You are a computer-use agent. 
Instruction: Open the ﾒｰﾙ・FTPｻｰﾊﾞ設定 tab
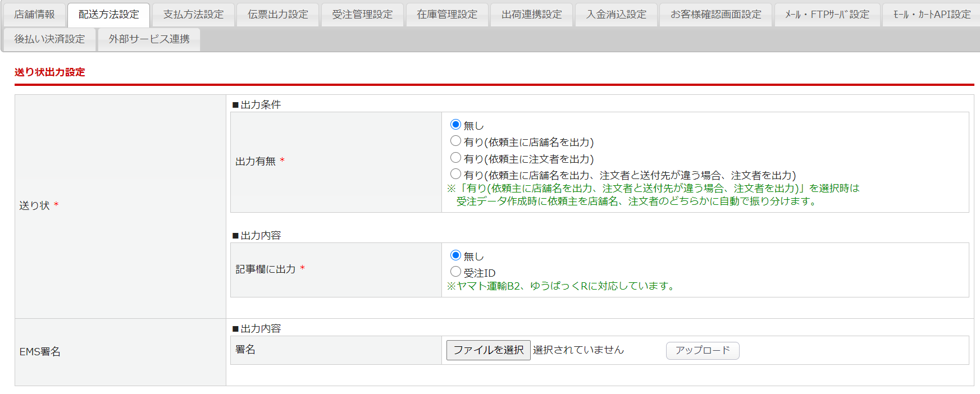(x=827, y=15)
